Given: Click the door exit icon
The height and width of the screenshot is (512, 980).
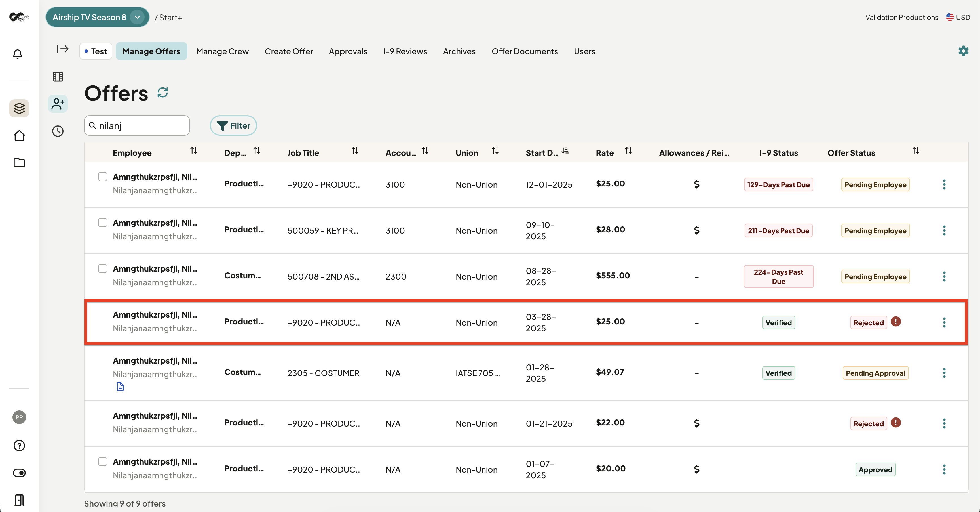Looking at the screenshot, I should (x=19, y=500).
